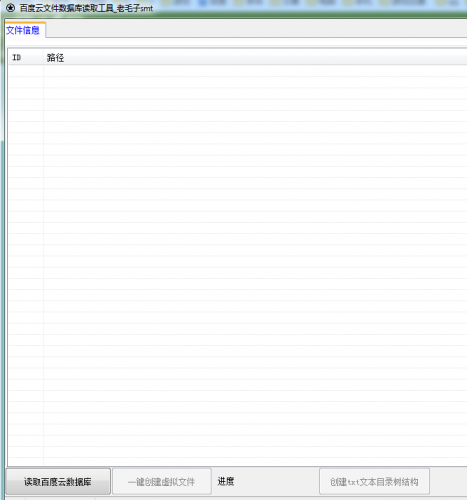This screenshot has height=500, width=467.
Task: Sort by the ID column header
Action: pyautogui.click(x=26, y=57)
